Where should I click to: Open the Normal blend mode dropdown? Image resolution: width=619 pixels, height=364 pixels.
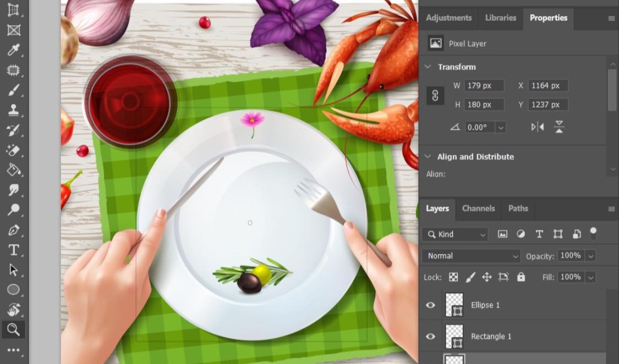point(471,256)
